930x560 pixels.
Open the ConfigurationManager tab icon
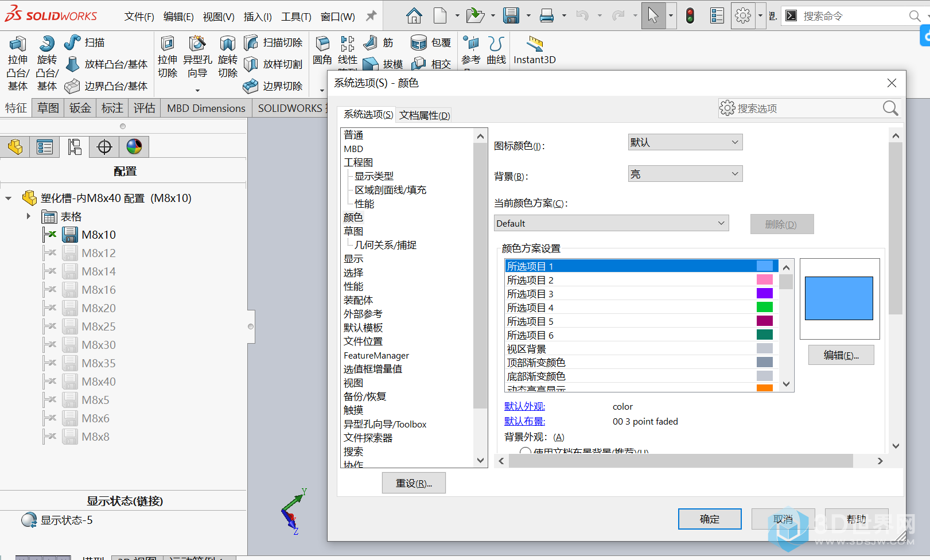point(75,147)
